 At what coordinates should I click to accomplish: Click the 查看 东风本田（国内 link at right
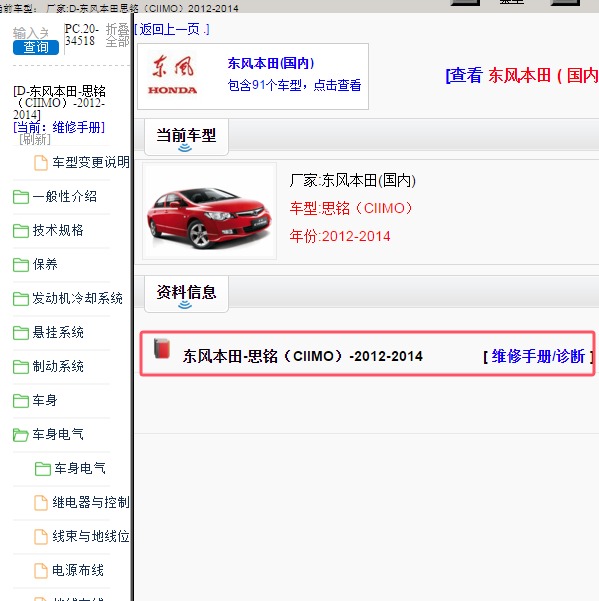522,75
